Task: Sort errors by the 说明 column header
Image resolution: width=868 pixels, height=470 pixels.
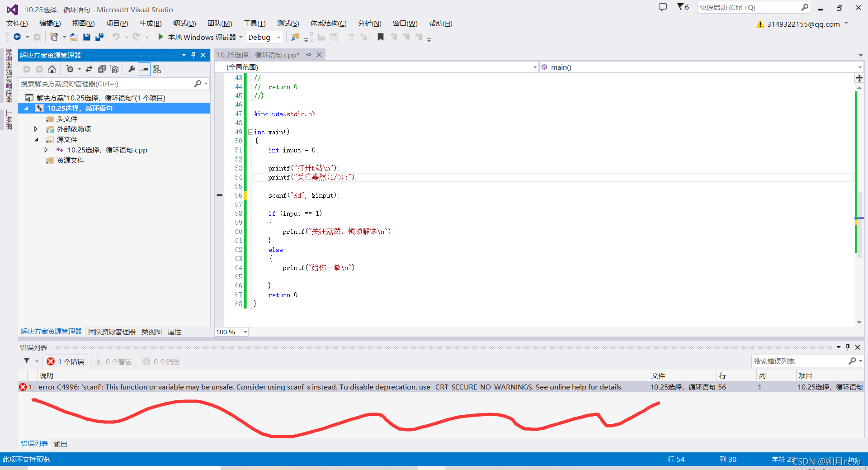Action: point(343,375)
